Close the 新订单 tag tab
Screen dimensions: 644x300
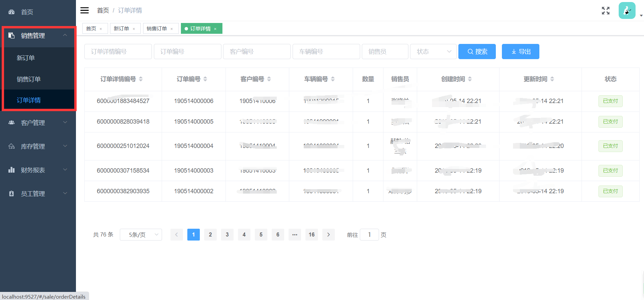134,29
